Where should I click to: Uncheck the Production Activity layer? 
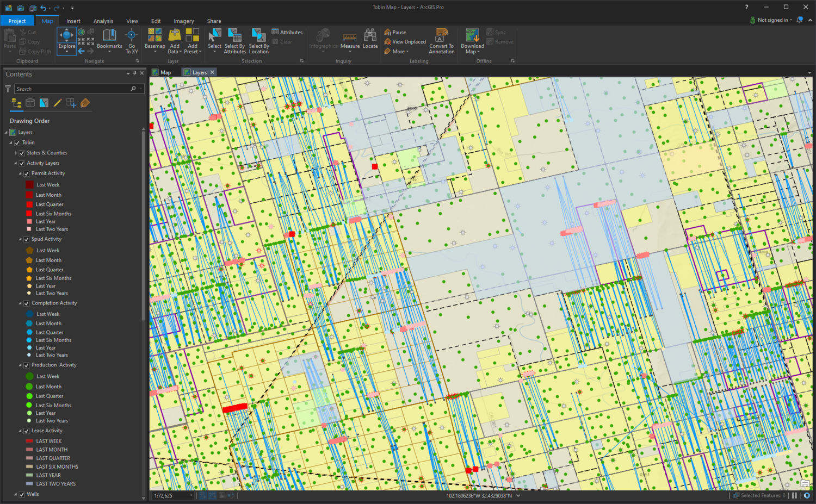pos(26,365)
